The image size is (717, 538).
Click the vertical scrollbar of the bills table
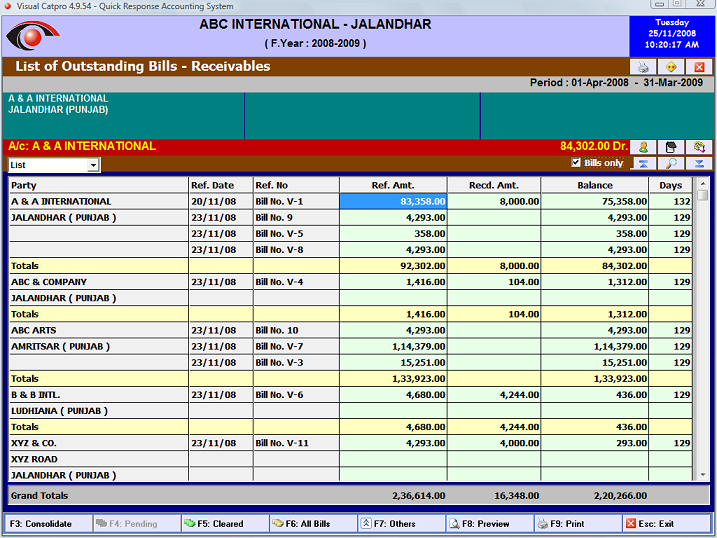(x=702, y=330)
